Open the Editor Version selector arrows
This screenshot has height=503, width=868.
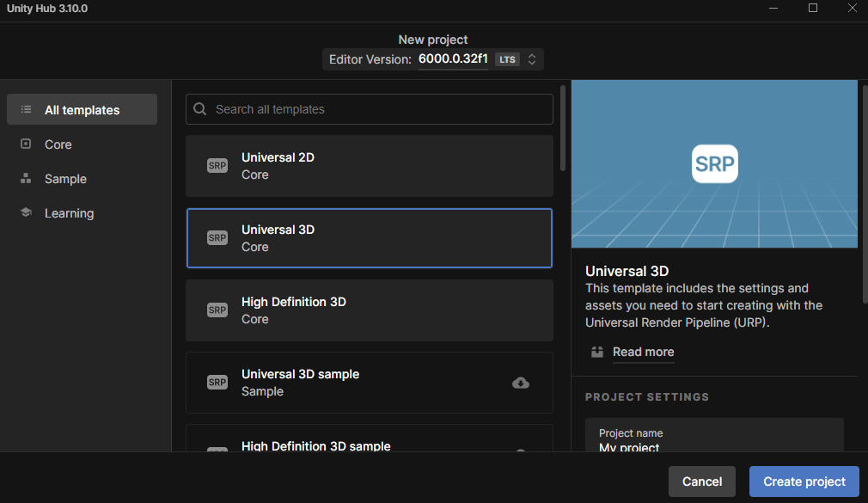(x=531, y=59)
